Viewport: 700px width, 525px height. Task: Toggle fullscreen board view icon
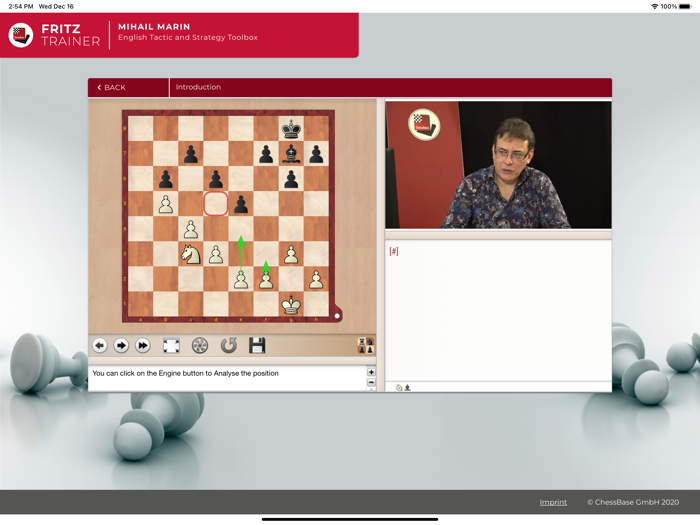pyautogui.click(x=171, y=346)
